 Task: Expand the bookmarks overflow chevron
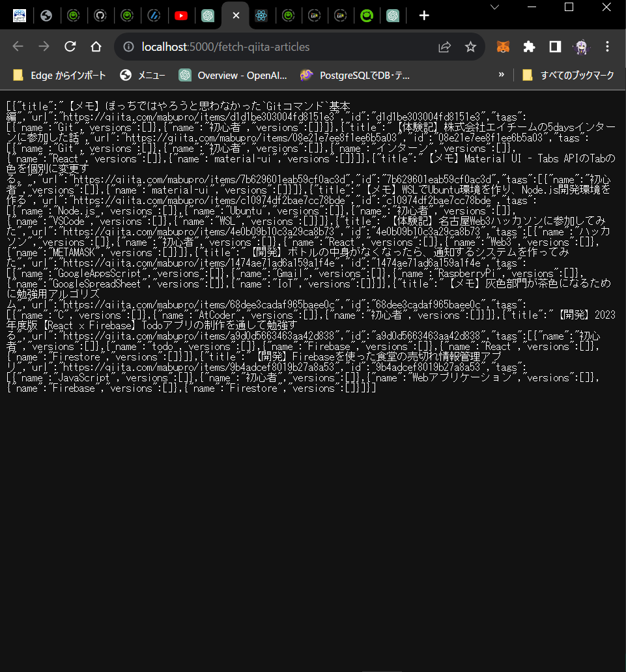[x=502, y=75]
